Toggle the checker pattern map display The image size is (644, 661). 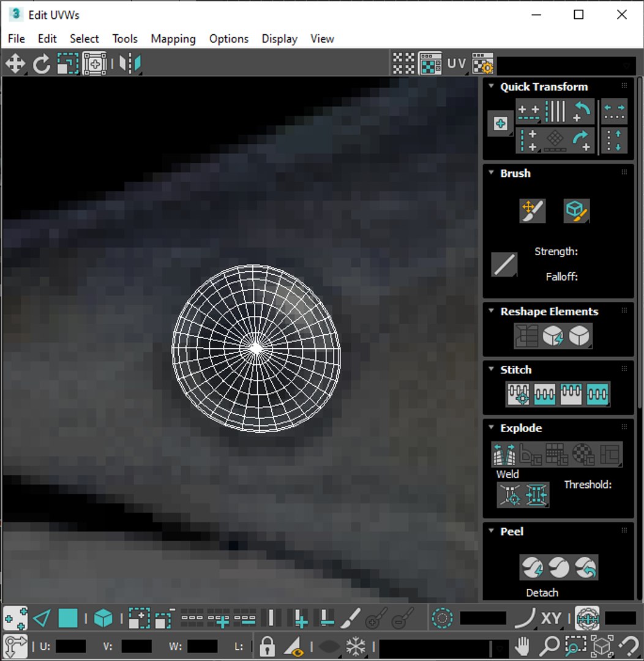(403, 64)
